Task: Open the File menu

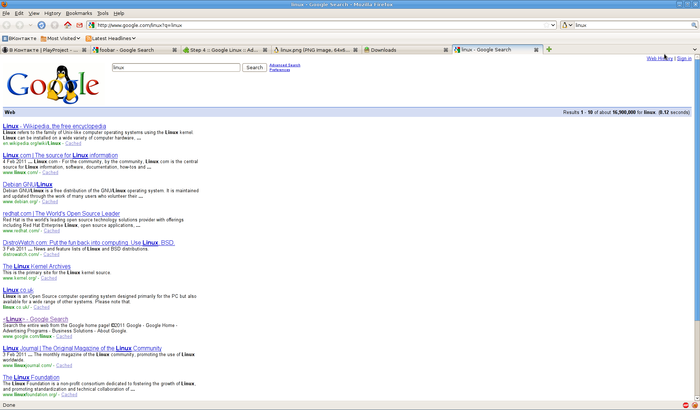Action: pos(6,13)
